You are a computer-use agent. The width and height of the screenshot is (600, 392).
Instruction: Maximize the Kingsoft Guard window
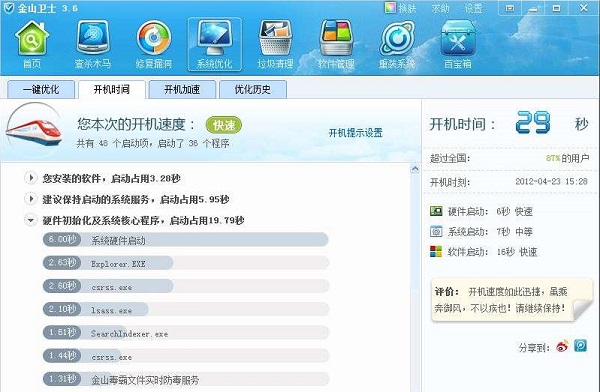pos(556,8)
